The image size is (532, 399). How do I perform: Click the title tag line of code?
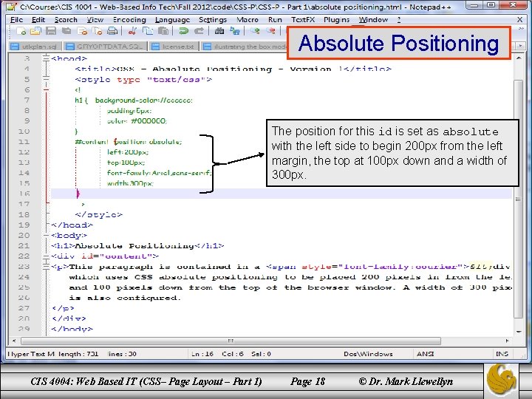point(233,69)
